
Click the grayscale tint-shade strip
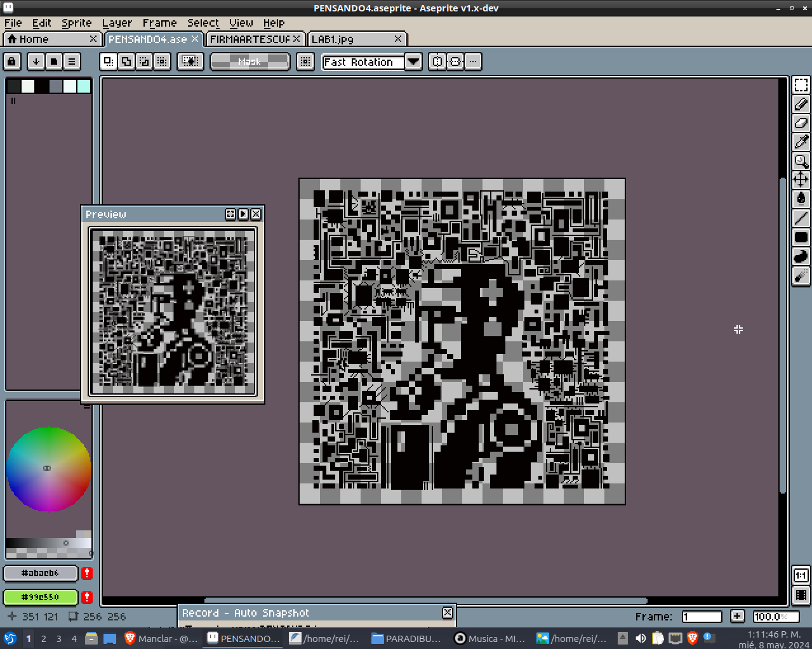tap(49, 543)
